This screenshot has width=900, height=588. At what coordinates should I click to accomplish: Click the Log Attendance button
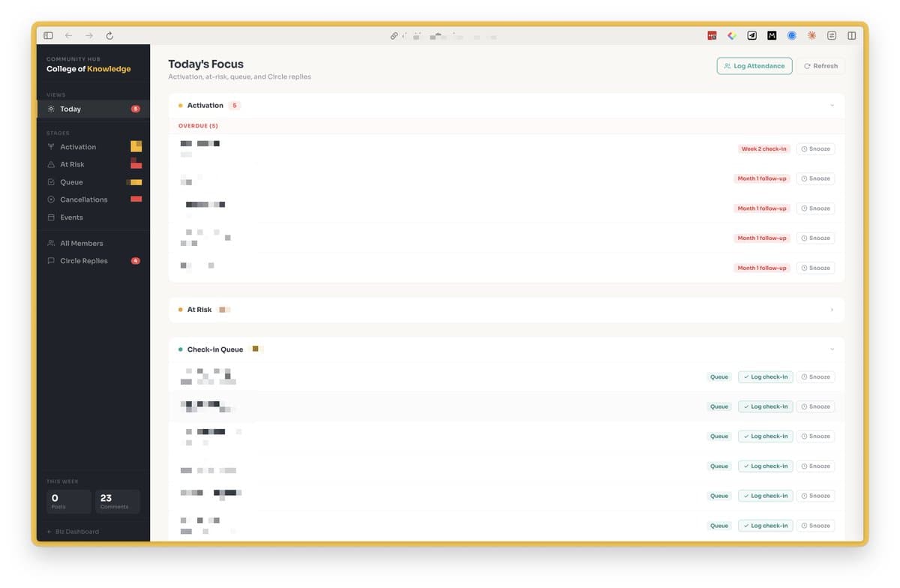click(x=754, y=65)
